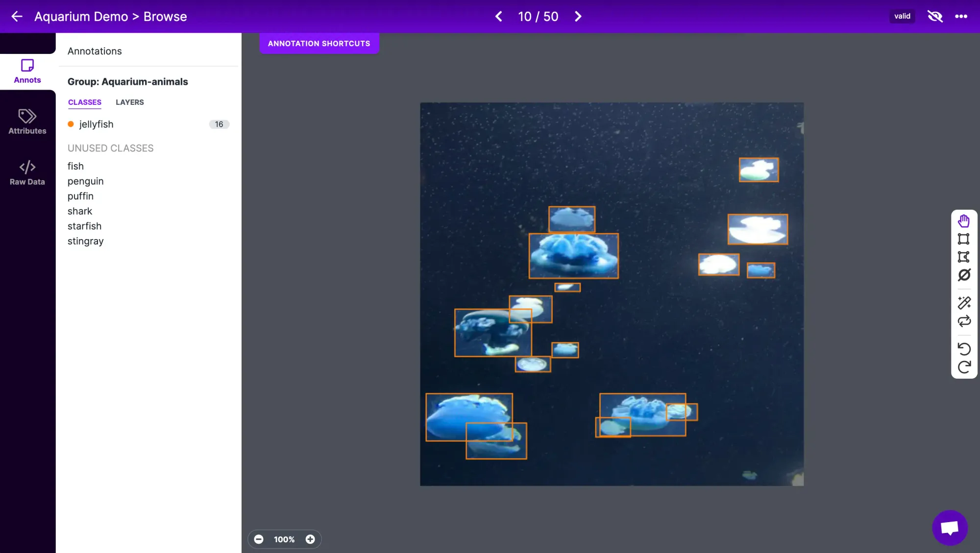Click the orange jellyfish class color dot
980x553 pixels.
click(x=71, y=124)
